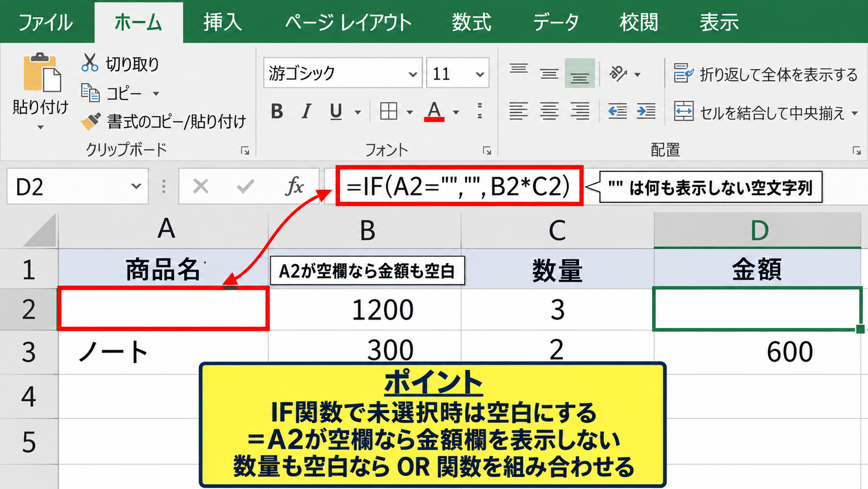The height and width of the screenshot is (489, 868).
Task: Click the text orientation icon
Action: point(618,73)
